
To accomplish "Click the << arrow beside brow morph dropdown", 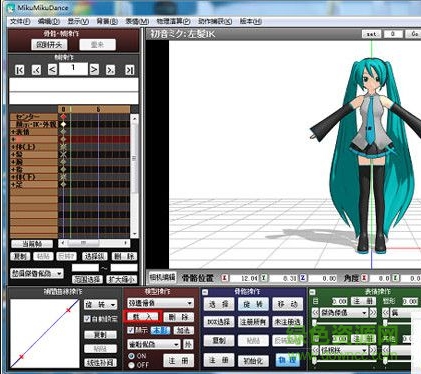I will 315,350.
